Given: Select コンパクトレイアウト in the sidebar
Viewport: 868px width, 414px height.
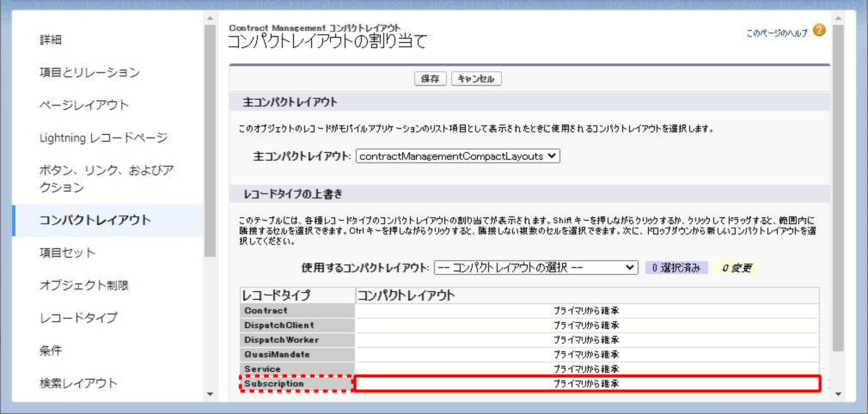Looking at the screenshot, I should (x=95, y=220).
